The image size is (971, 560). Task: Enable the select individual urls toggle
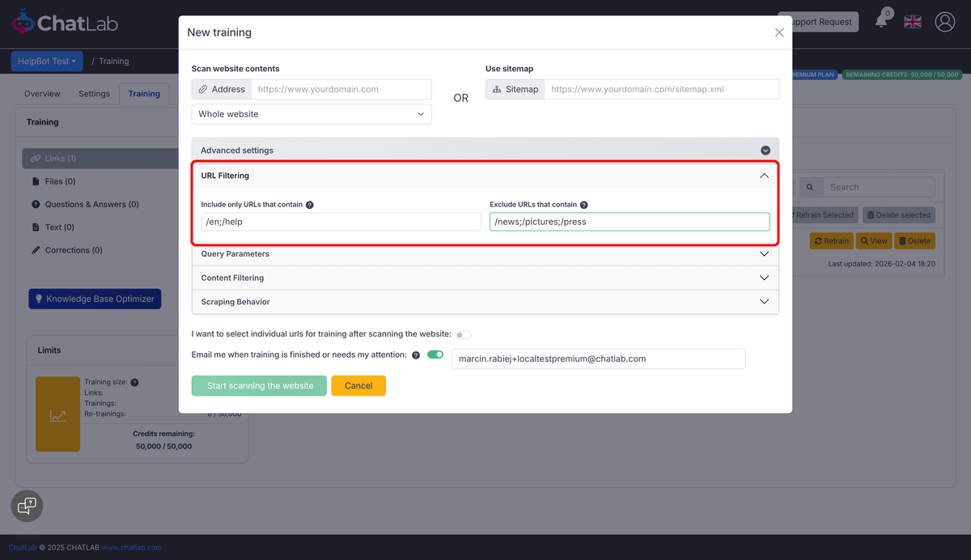[462, 334]
